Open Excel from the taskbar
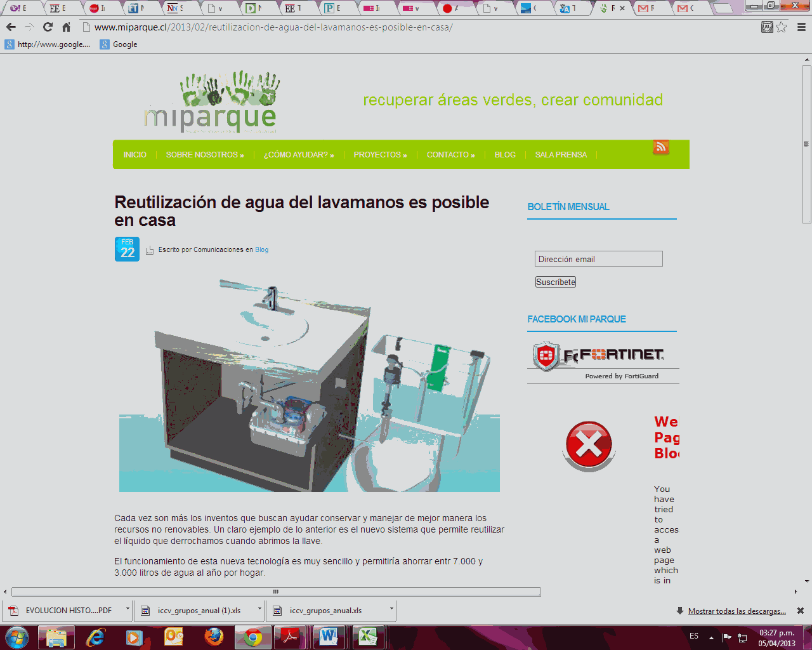This screenshot has width=812, height=650. coord(367,637)
